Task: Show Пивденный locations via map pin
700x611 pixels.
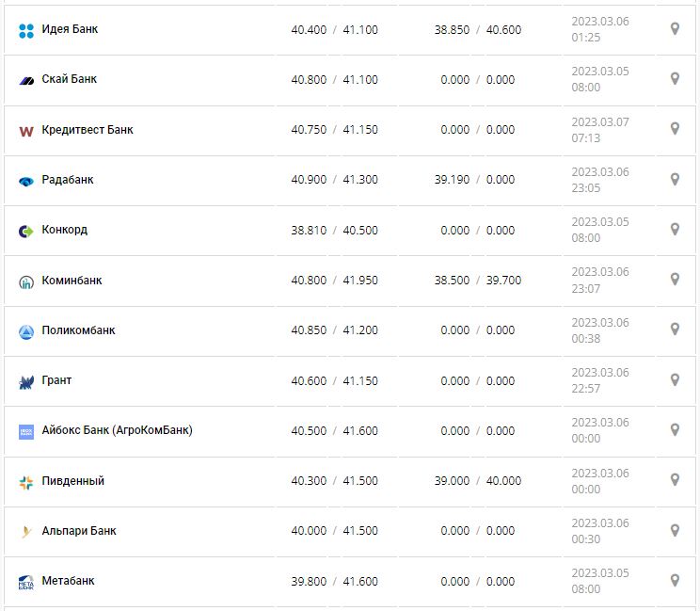Action: coord(675,480)
